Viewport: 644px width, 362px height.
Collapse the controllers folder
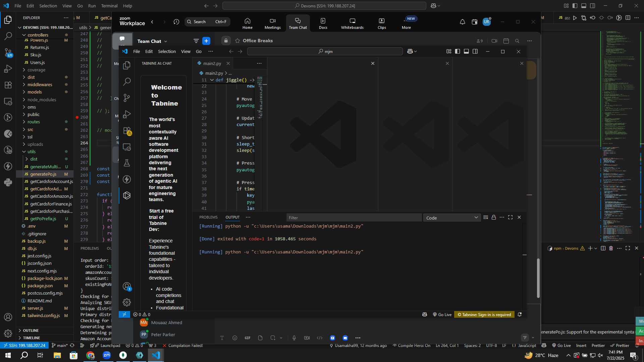click(x=24, y=35)
